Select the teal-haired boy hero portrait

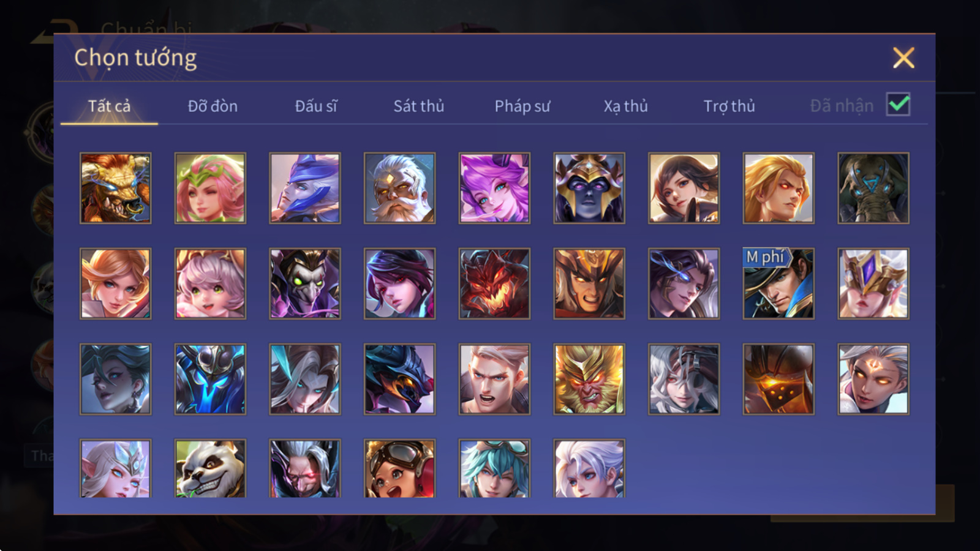[494, 468]
